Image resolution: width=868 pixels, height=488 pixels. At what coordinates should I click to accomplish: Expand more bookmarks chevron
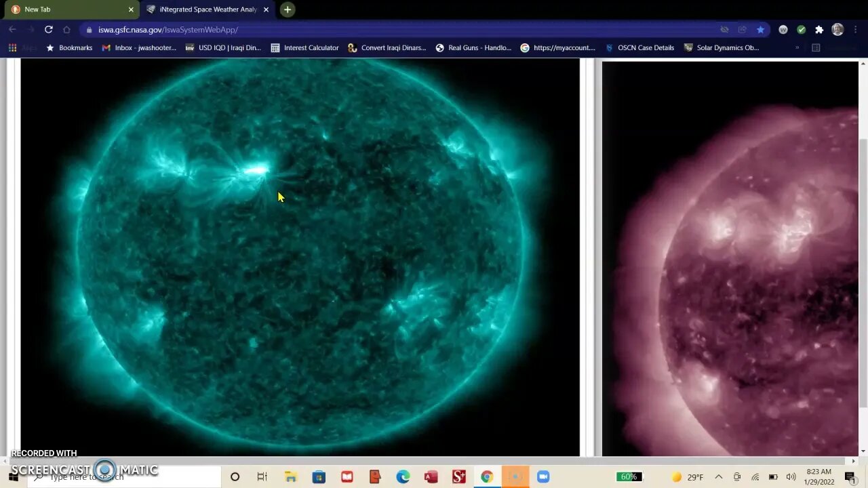pyautogui.click(x=797, y=47)
